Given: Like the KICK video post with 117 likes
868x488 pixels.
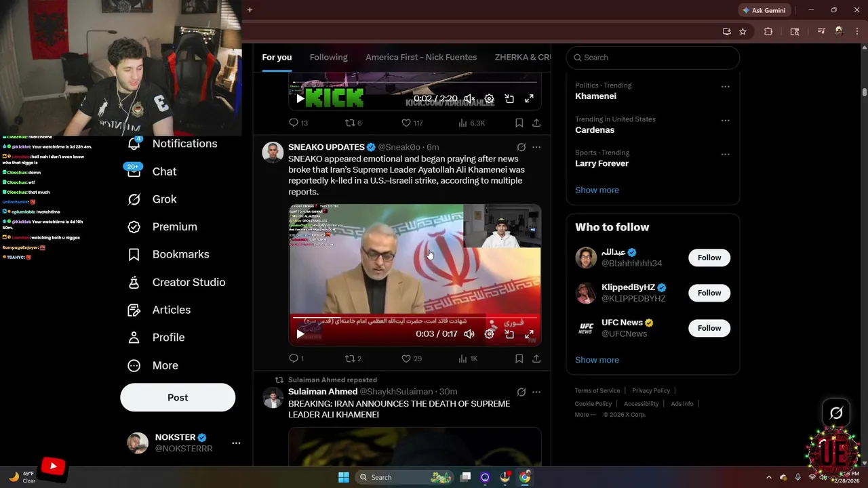Looking at the screenshot, I should 406,123.
